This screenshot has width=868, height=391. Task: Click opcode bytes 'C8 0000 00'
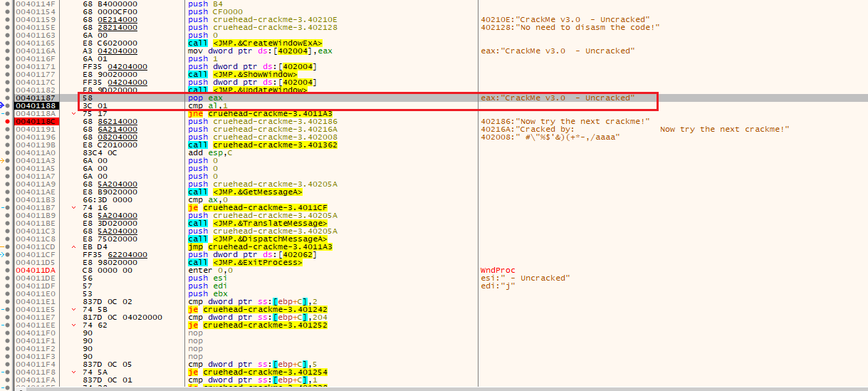(x=108, y=270)
